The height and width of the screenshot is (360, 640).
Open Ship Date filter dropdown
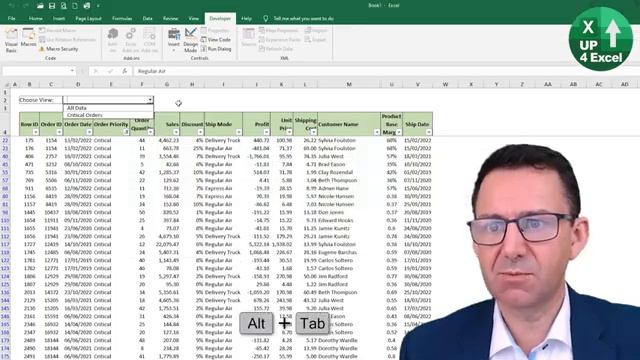[429, 132]
